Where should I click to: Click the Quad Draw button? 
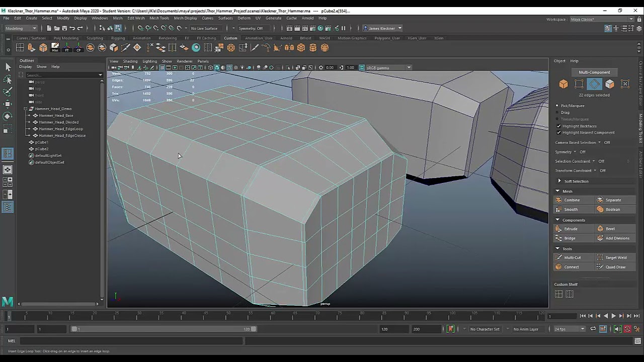click(x=615, y=267)
